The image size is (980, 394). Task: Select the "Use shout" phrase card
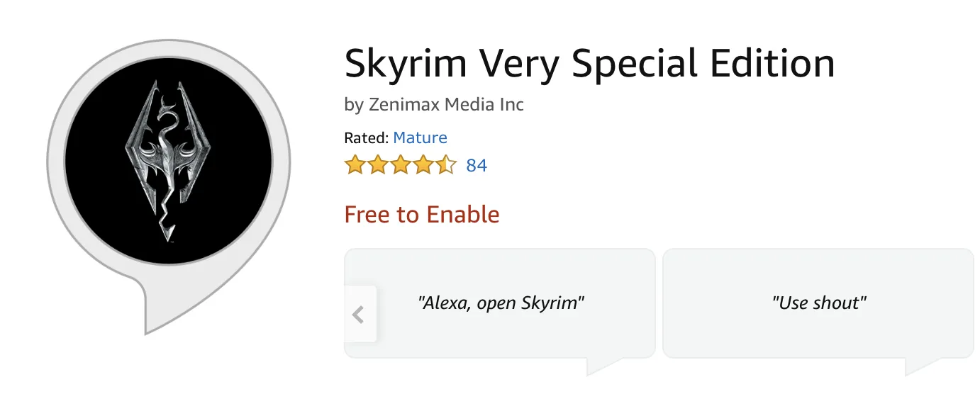[x=818, y=303]
